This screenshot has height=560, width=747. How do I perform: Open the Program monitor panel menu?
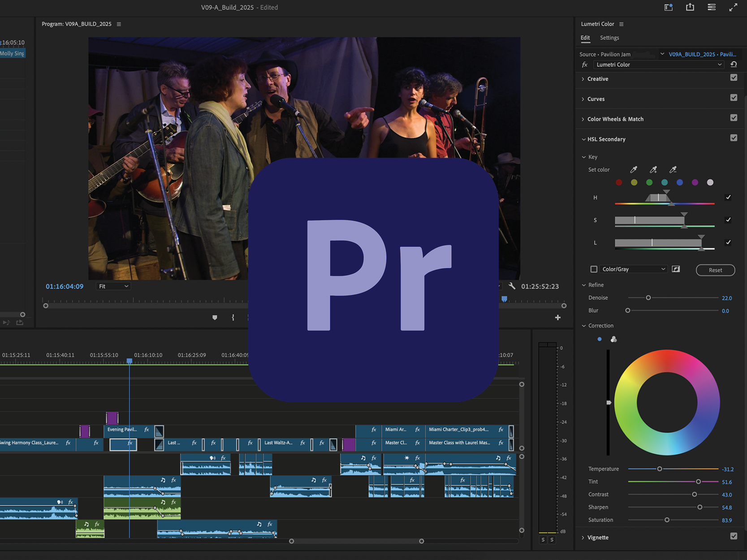click(x=119, y=24)
